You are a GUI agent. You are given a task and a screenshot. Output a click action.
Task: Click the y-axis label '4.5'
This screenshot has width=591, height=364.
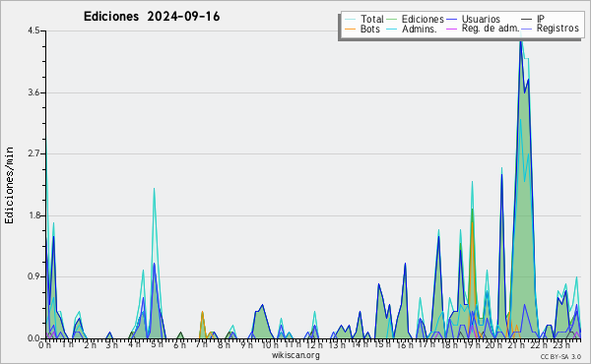(33, 30)
